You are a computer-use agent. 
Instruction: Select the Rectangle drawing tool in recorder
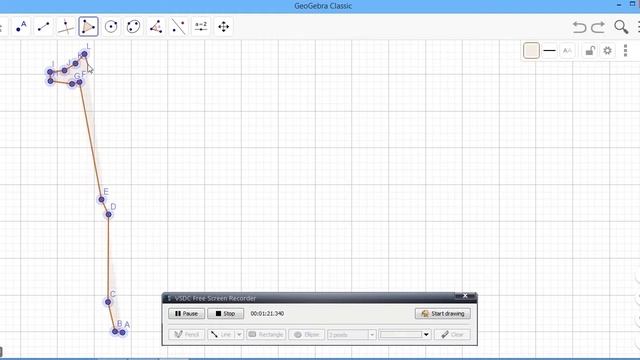[x=266, y=335]
